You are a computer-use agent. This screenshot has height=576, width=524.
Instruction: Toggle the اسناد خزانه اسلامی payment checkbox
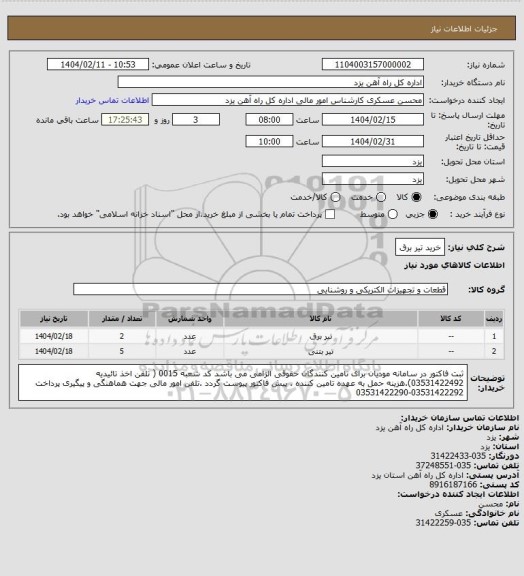pyautogui.click(x=330, y=214)
